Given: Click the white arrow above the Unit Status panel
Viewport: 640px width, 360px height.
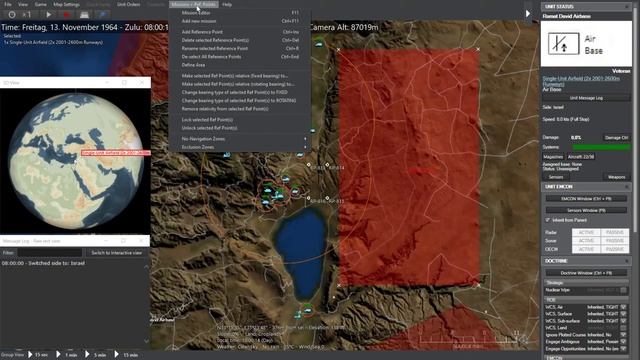Looking at the screenshot, I should 528,13.
